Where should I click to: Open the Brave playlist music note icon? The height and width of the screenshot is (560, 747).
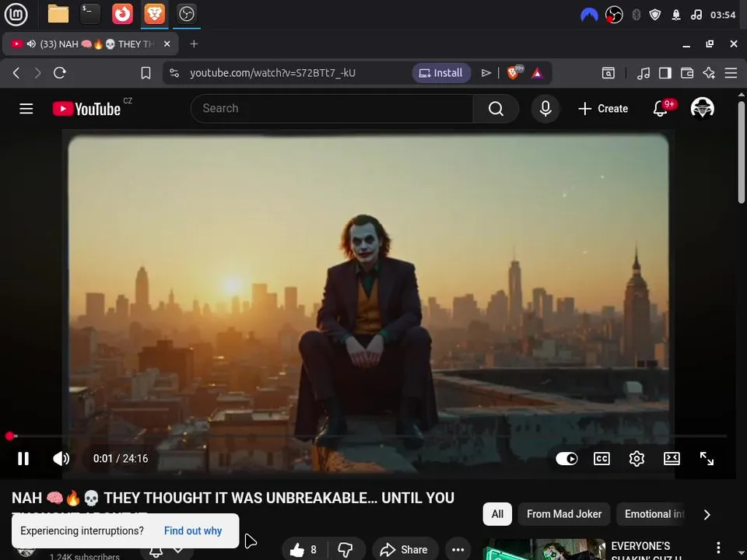coord(644,73)
